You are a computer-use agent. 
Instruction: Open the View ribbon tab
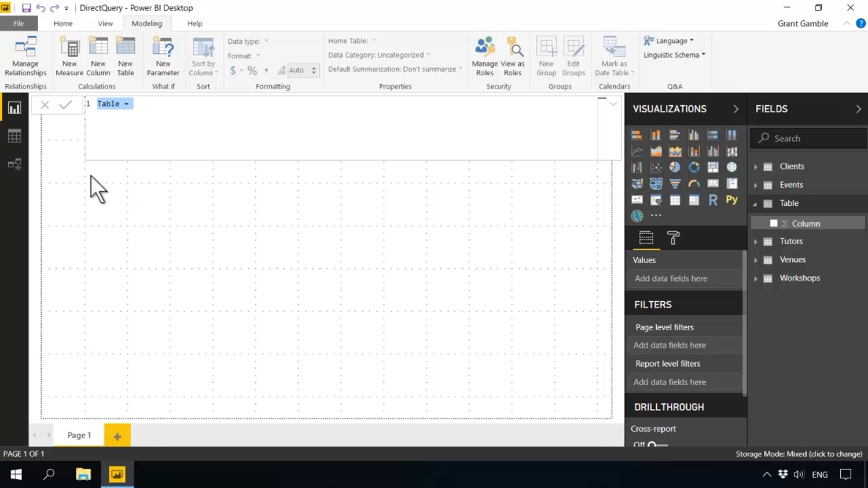tap(105, 24)
